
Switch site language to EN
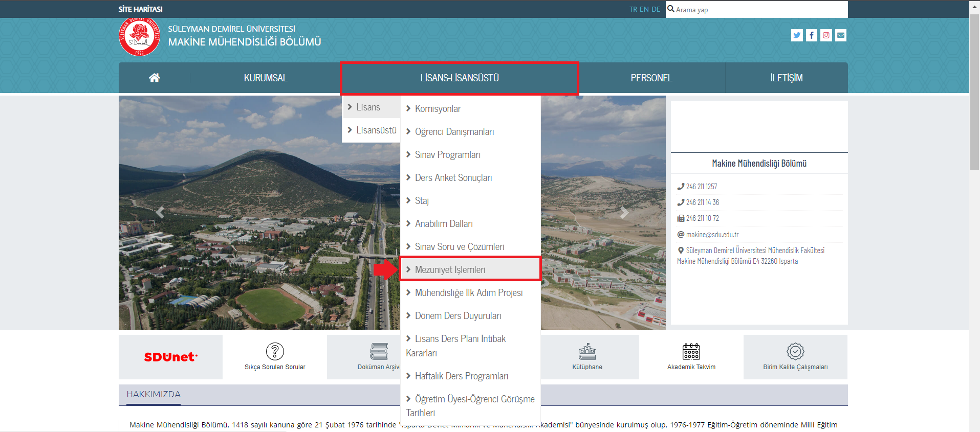pos(644,9)
